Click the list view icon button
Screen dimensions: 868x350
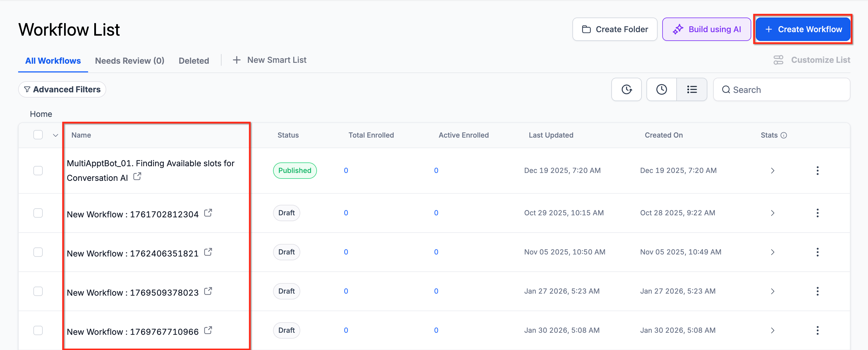click(x=692, y=89)
